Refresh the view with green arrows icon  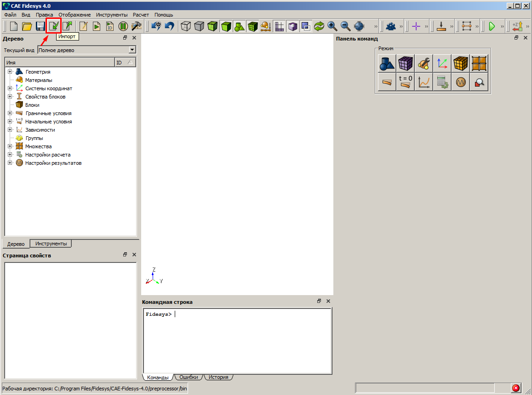click(x=319, y=26)
